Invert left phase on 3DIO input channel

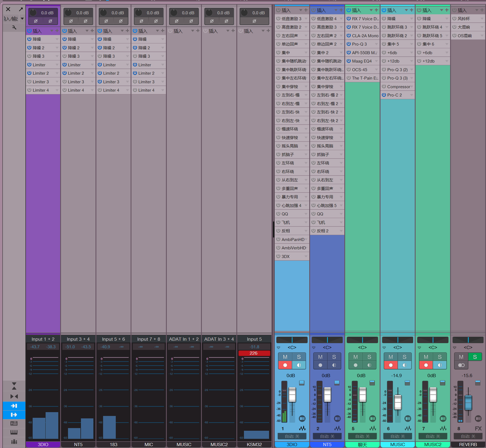tap(36, 21)
